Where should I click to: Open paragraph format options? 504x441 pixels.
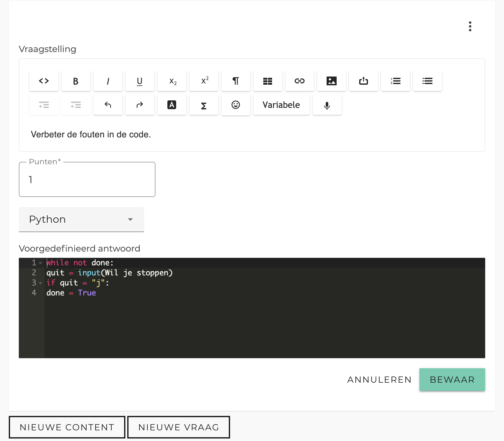point(236,81)
